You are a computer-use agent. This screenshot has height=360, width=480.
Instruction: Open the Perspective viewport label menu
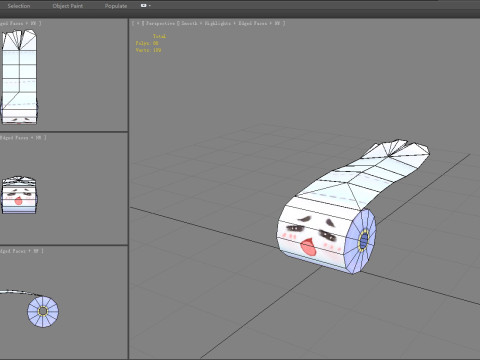click(160, 24)
